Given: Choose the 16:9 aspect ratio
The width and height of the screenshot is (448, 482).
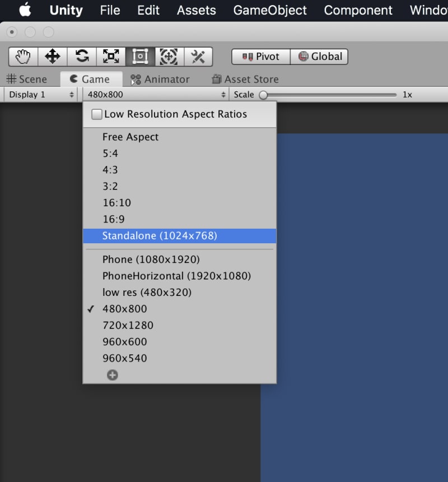Looking at the screenshot, I should (180, 219).
